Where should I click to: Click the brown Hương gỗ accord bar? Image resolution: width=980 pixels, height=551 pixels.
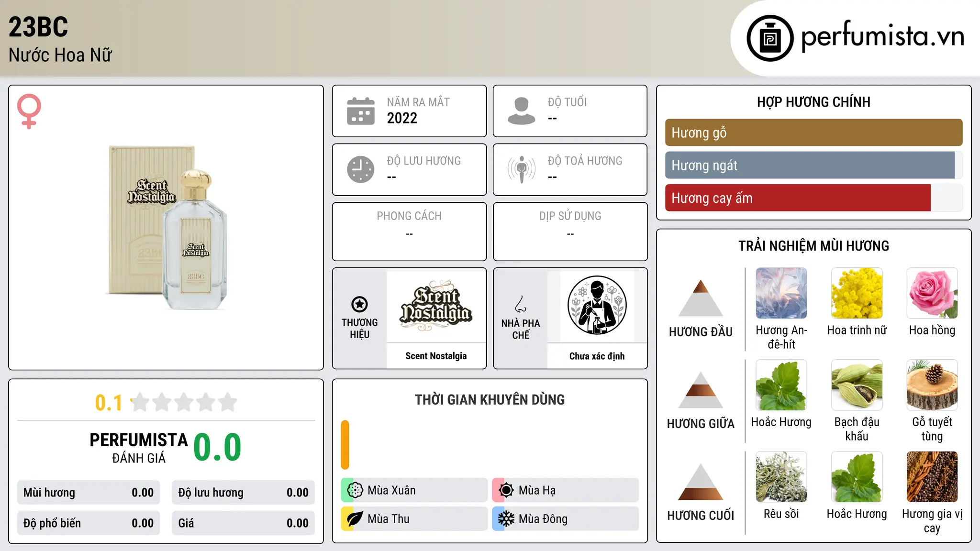coord(813,132)
